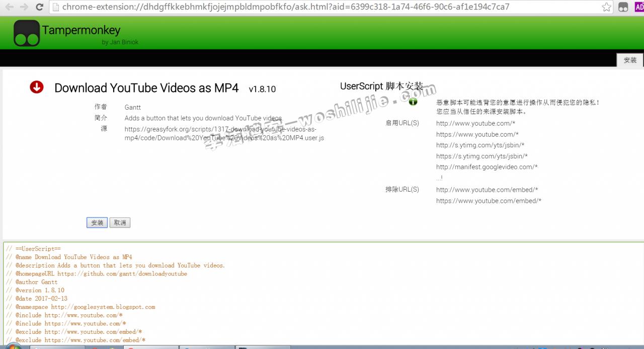Click the UserScript 脚本安装 heading

coord(381,86)
